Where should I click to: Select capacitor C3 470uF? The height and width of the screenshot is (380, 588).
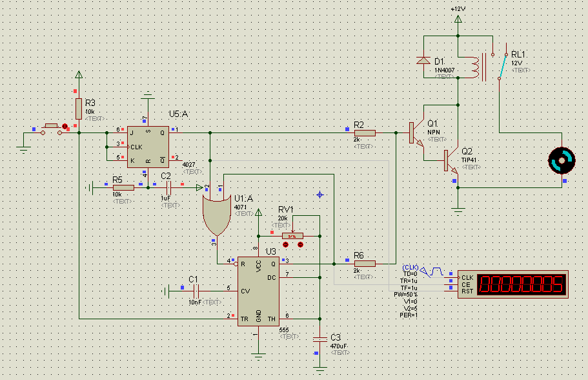click(x=320, y=339)
